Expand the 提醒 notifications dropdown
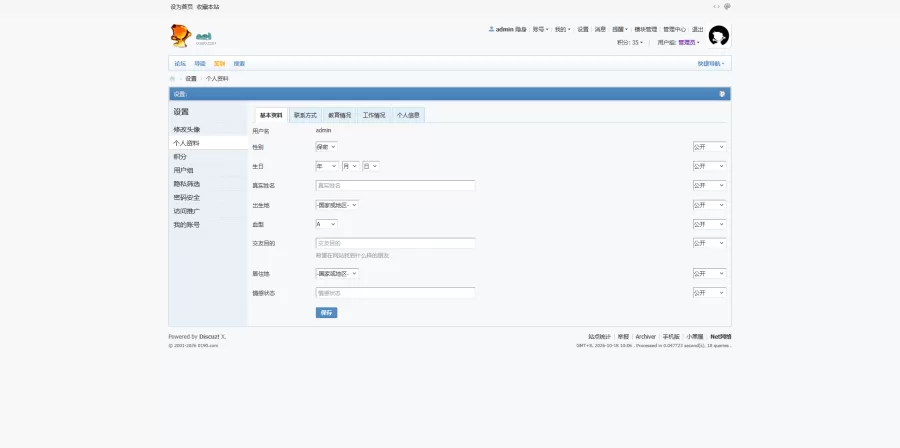This screenshot has width=900, height=448. tap(619, 29)
